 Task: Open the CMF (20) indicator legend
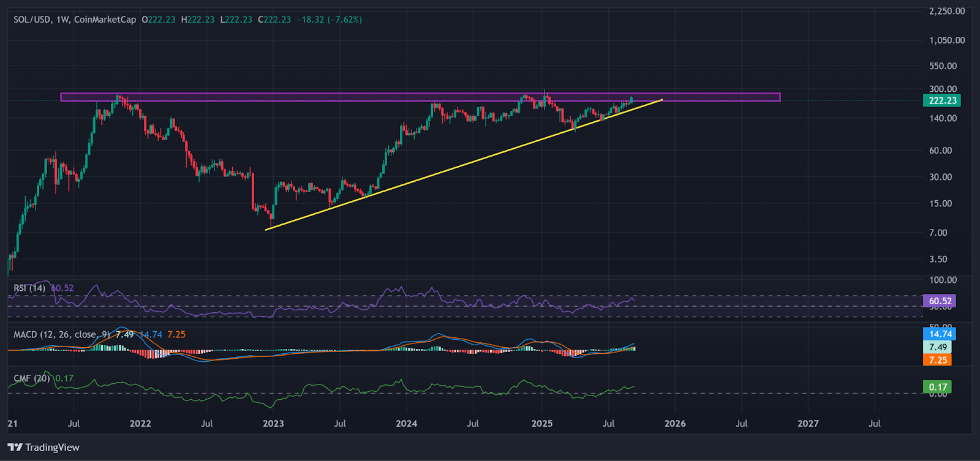tap(32, 378)
